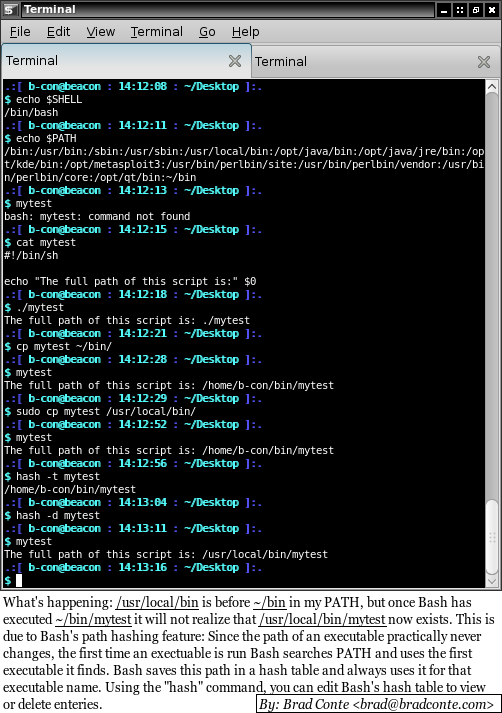The width and height of the screenshot is (502, 713).
Task: Click the underlined '~/bin/mytest' in the caption
Action: click(x=93, y=619)
